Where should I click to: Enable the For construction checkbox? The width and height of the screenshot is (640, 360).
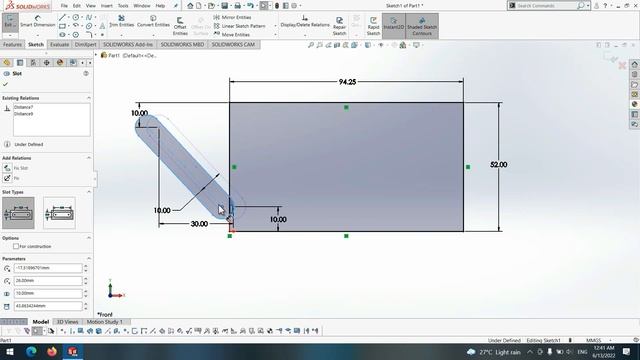[x=16, y=247]
